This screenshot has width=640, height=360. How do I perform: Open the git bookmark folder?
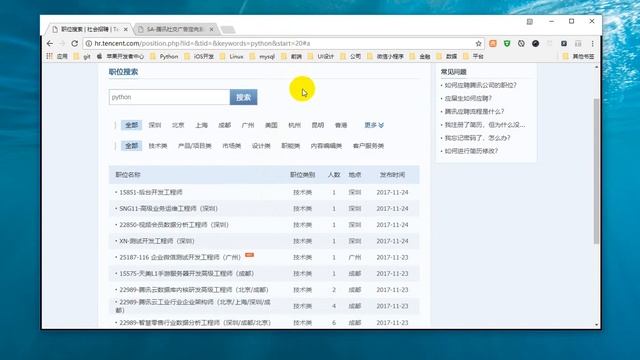coord(82,56)
